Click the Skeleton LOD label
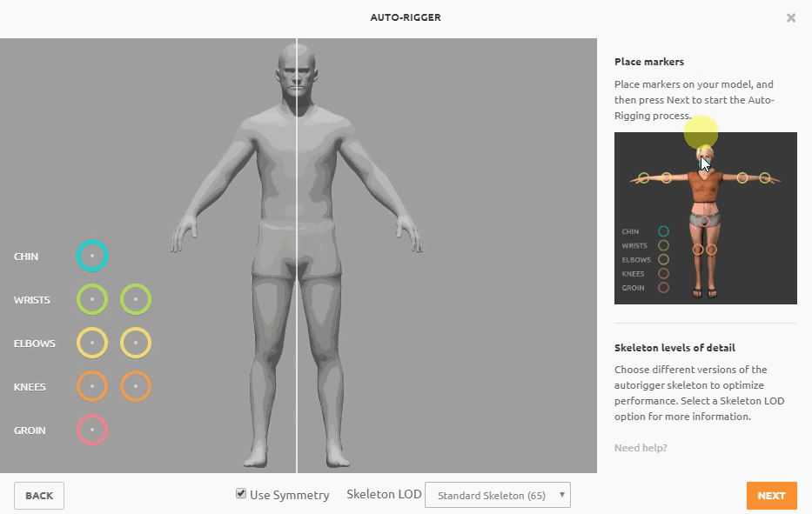This screenshot has width=812, height=514. coord(384,494)
